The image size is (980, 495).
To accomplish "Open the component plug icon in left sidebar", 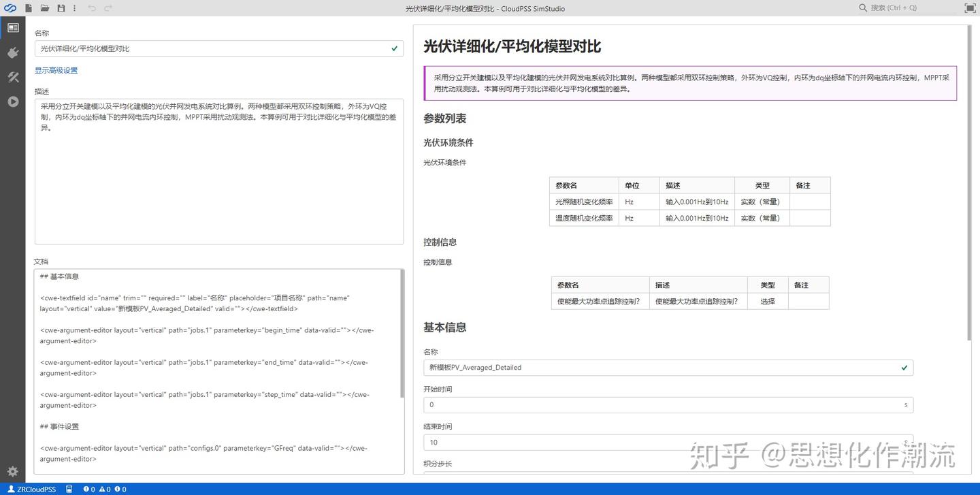I will (x=12, y=52).
